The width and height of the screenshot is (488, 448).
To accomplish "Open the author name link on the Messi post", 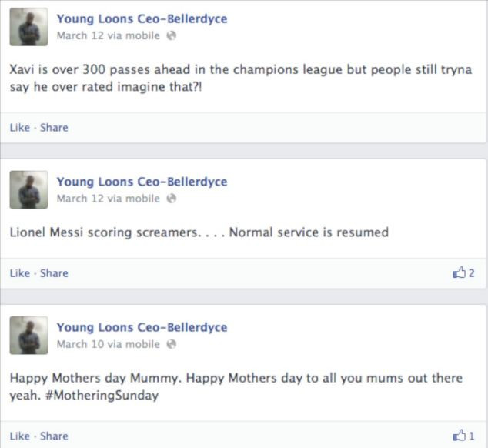I will pos(142,182).
